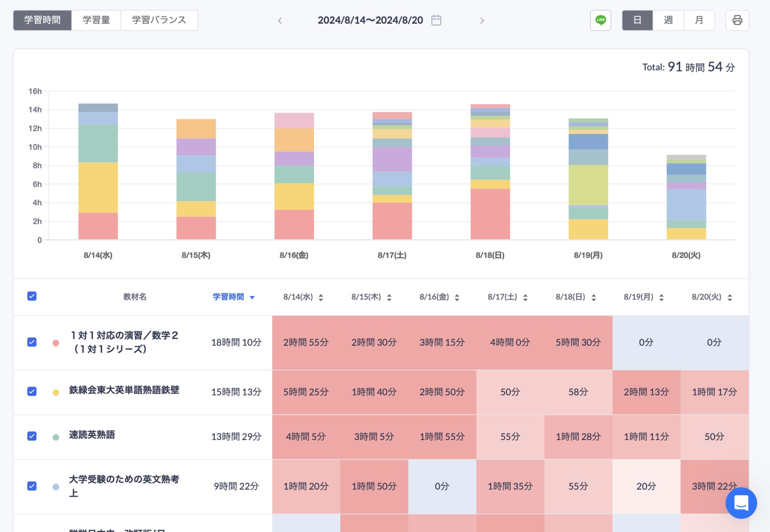
Task: Uncheck the 速読英熟語 row checkbox
Action: click(x=32, y=436)
